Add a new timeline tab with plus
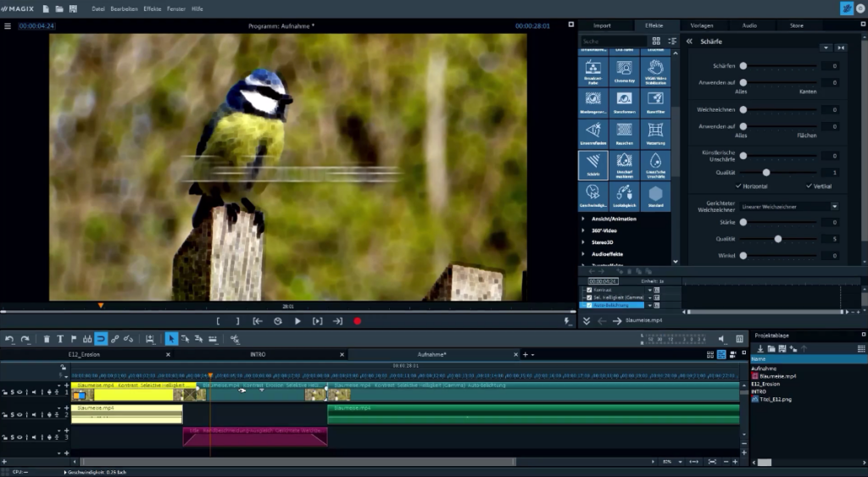Image resolution: width=868 pixels, height=477 pixels. [526, 354]
